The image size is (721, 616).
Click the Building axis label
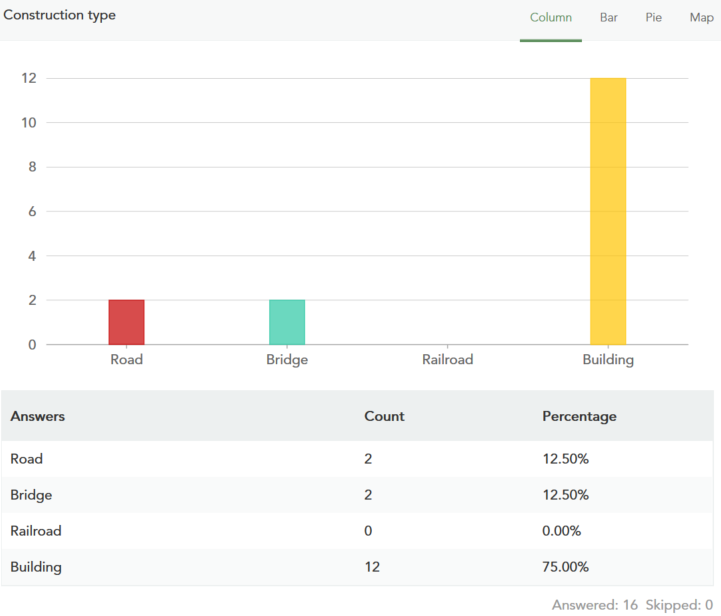608,360
